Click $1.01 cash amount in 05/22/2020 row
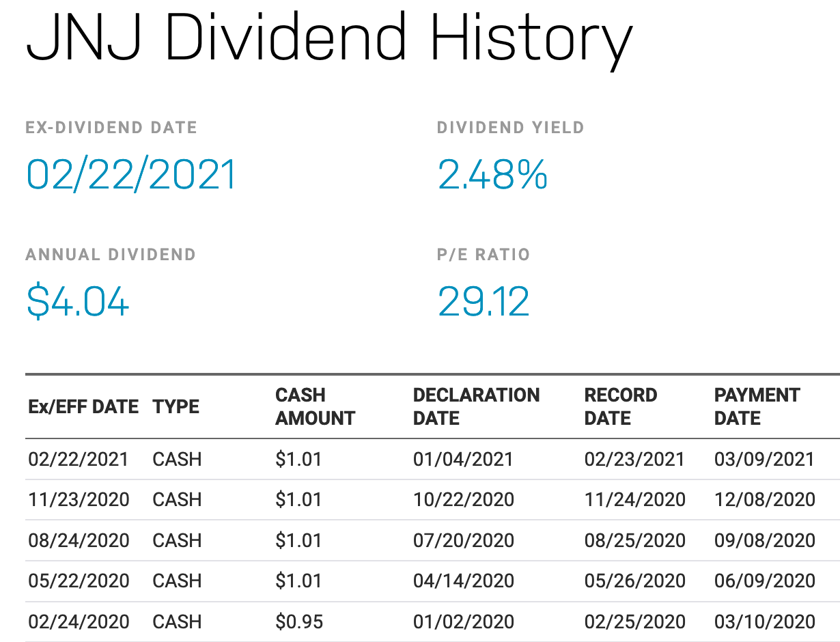Viewport: 840px width, 642px height. 298,581
